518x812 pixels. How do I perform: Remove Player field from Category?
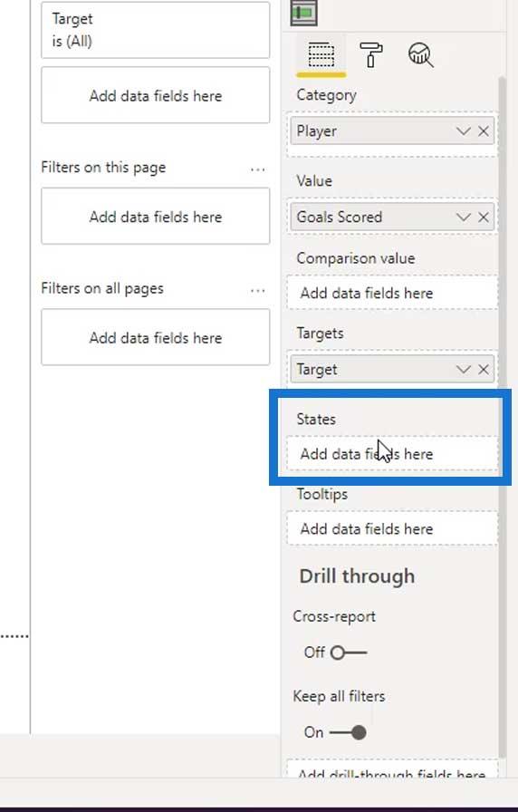[x=484, y=131]
